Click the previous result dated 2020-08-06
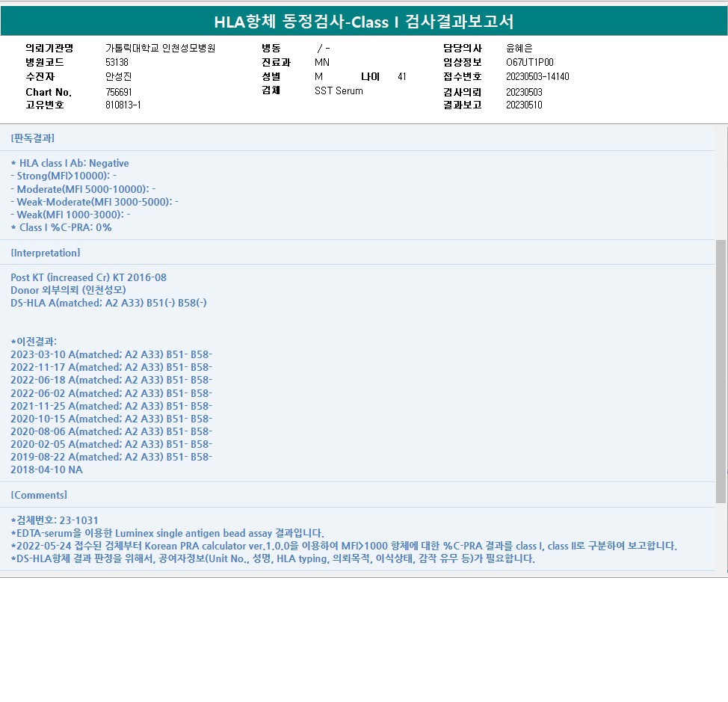Viewport: 728px width, 702px height. click(111, 431)
